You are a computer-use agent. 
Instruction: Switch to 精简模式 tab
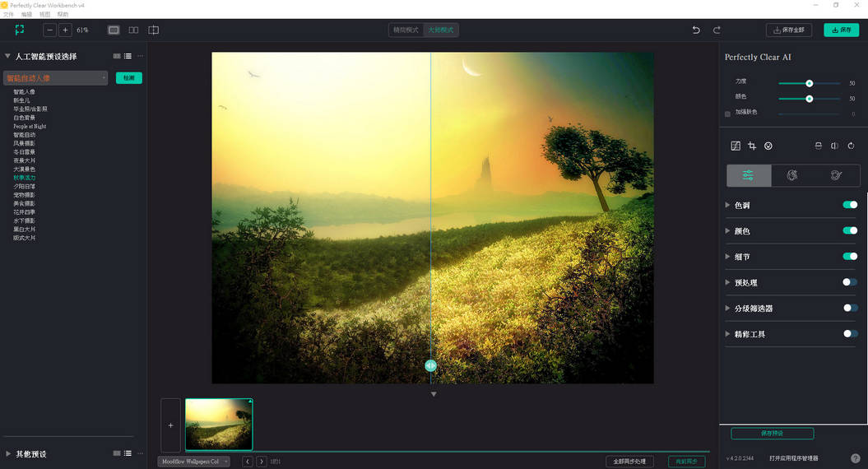pyautogui.click(x=406, y=30)
